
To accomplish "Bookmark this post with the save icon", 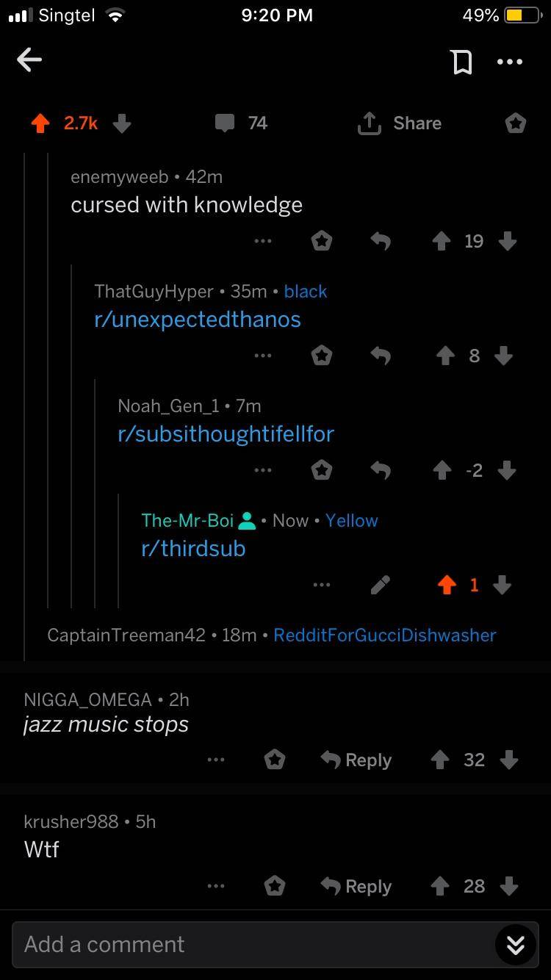I will click(x=461, y=61).
